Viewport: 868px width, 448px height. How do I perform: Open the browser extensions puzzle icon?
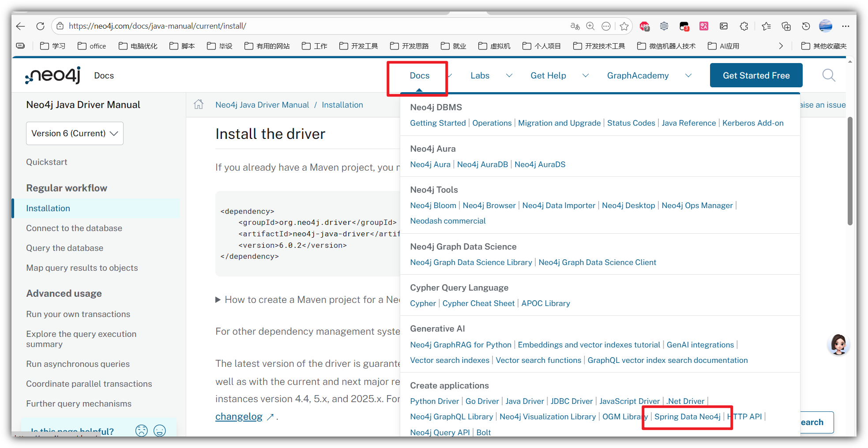[744, 26]
